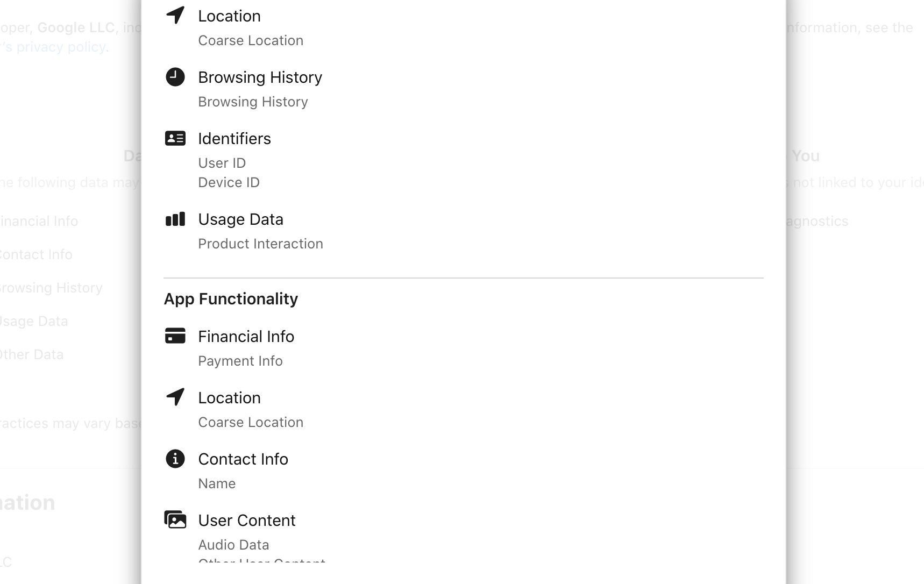Select the Financial Info heading

(246, 337)
